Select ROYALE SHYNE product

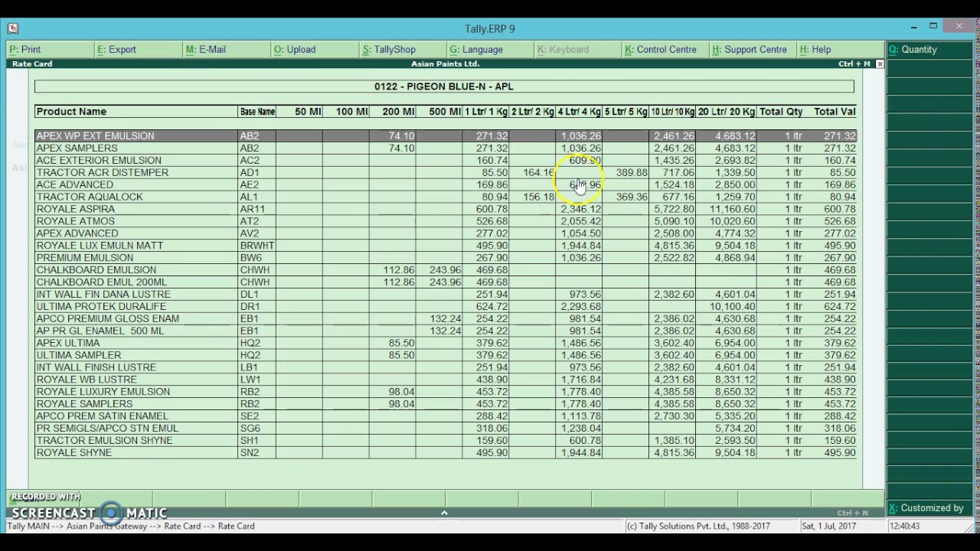click(73, 453)
